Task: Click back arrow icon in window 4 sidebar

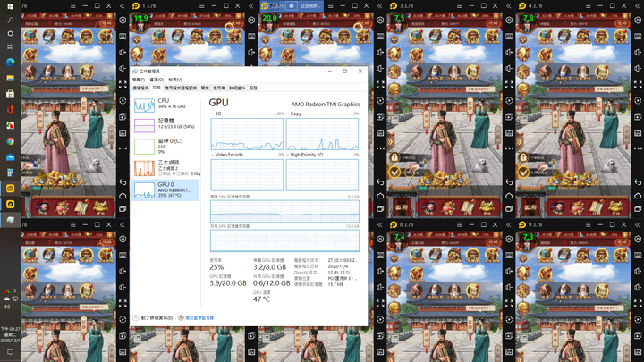Action: (638, 181)
